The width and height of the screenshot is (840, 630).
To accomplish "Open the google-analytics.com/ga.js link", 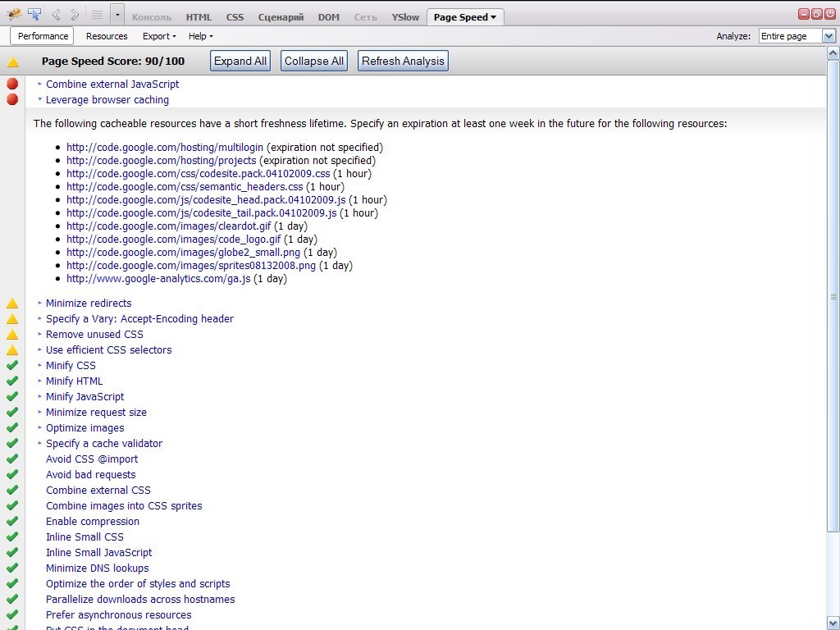I will pyautogui.click(x=158, y=279).
